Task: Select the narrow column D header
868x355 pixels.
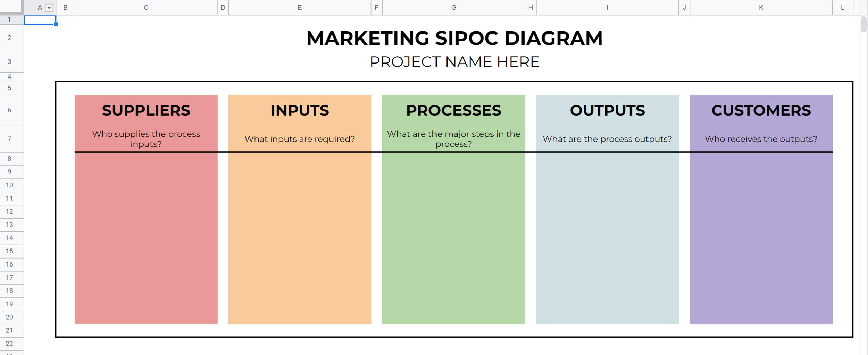Action: point(223,8)
